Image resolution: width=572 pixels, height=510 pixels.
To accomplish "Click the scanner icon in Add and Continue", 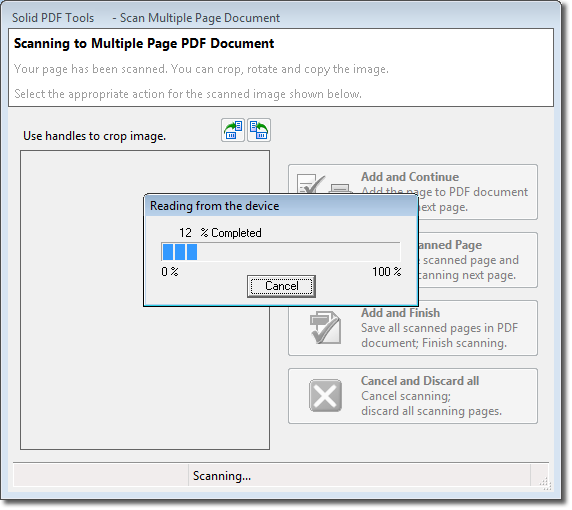I will coord(340,189).
